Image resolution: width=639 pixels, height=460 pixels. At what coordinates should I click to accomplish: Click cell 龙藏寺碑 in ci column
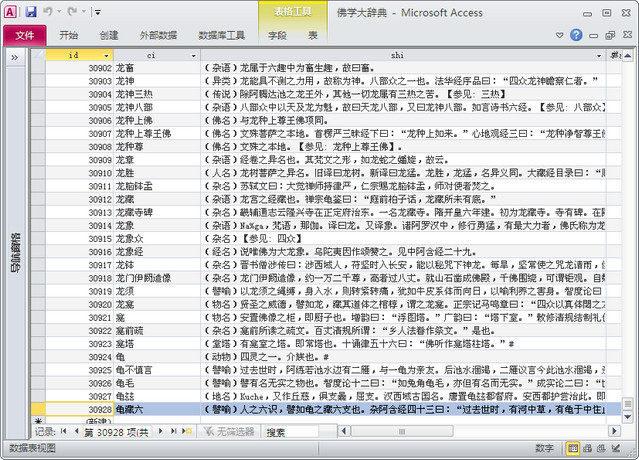point(157,212)
